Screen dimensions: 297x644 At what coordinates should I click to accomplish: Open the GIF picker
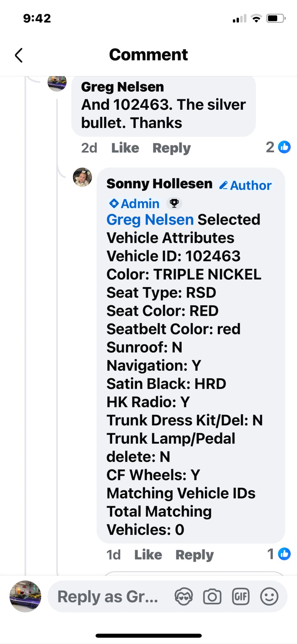click(x=241, y=597)
